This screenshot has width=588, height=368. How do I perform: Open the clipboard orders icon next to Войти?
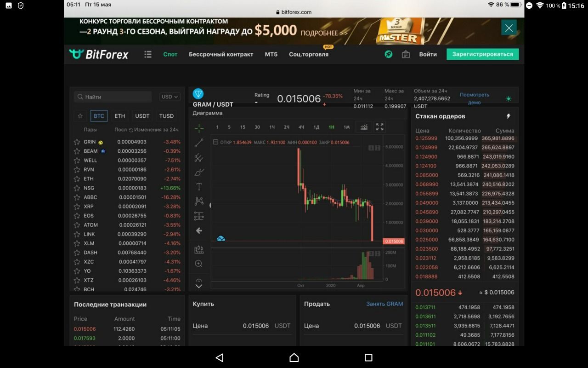pos(406,54)
